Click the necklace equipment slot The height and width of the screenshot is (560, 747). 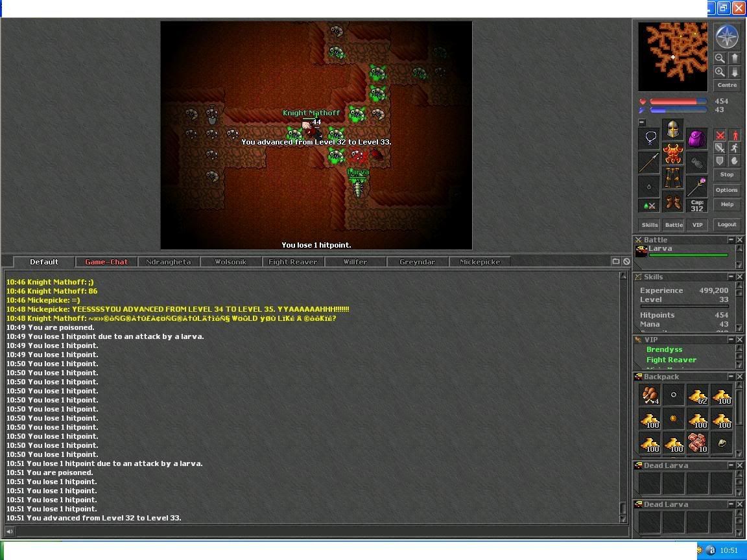click(x=649, y=138)
